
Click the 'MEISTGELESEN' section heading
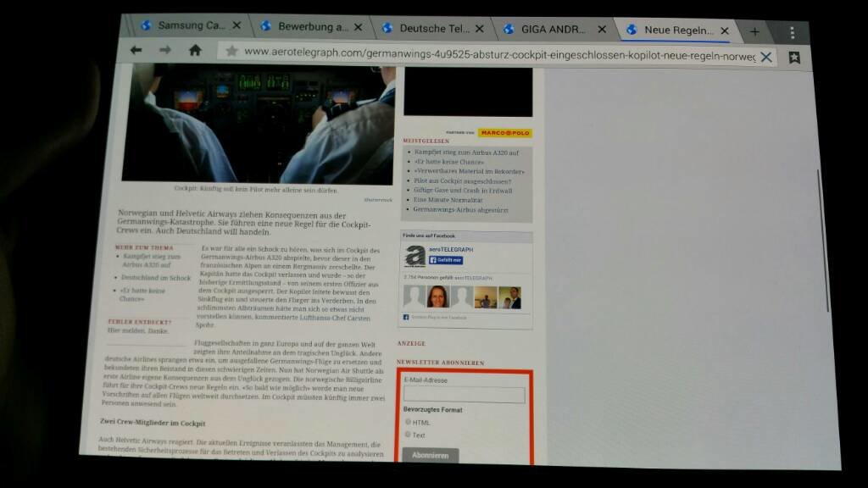(x=426, y=141)
